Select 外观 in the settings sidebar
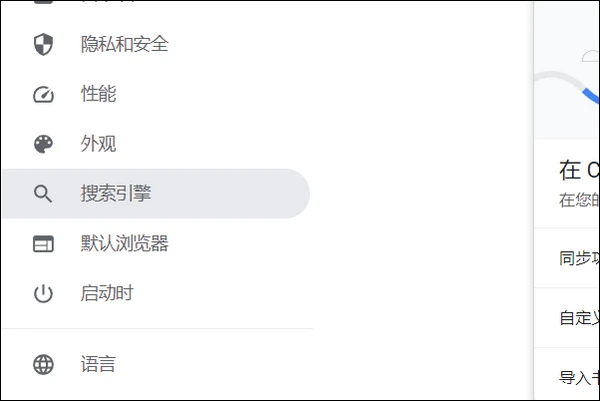This screenshot has width=600, height=401. click(98, 144)
